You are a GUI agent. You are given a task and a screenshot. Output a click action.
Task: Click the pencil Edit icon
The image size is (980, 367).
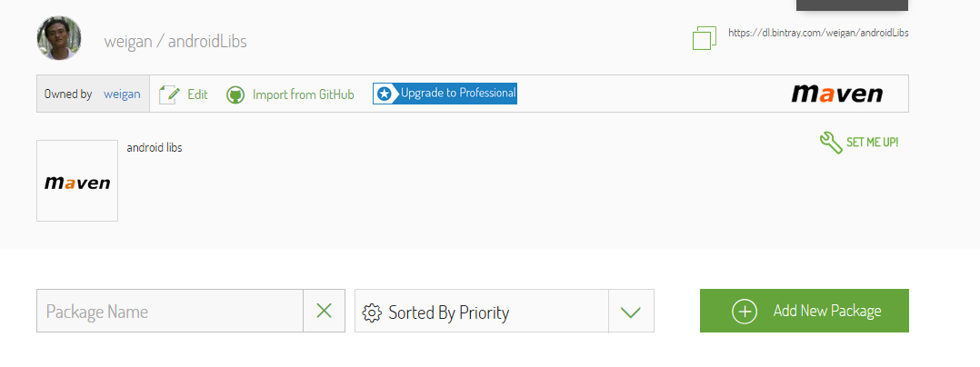[x=169, y=94]
